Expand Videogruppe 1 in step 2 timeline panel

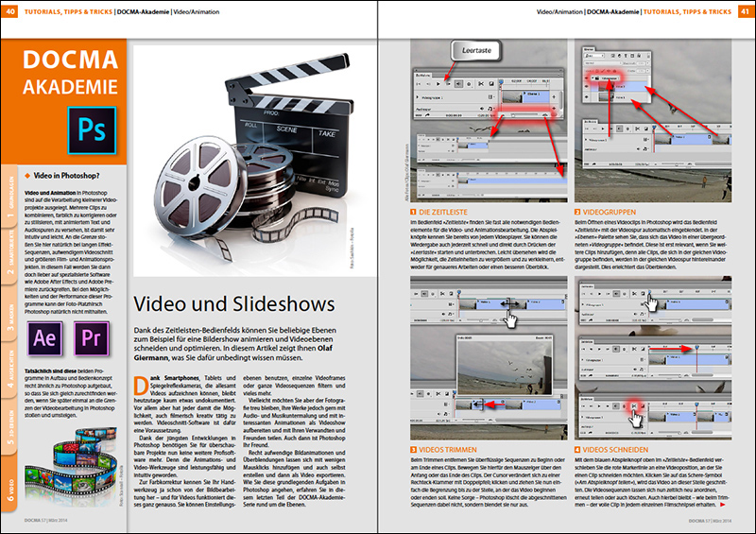click(x=586, y=140)
